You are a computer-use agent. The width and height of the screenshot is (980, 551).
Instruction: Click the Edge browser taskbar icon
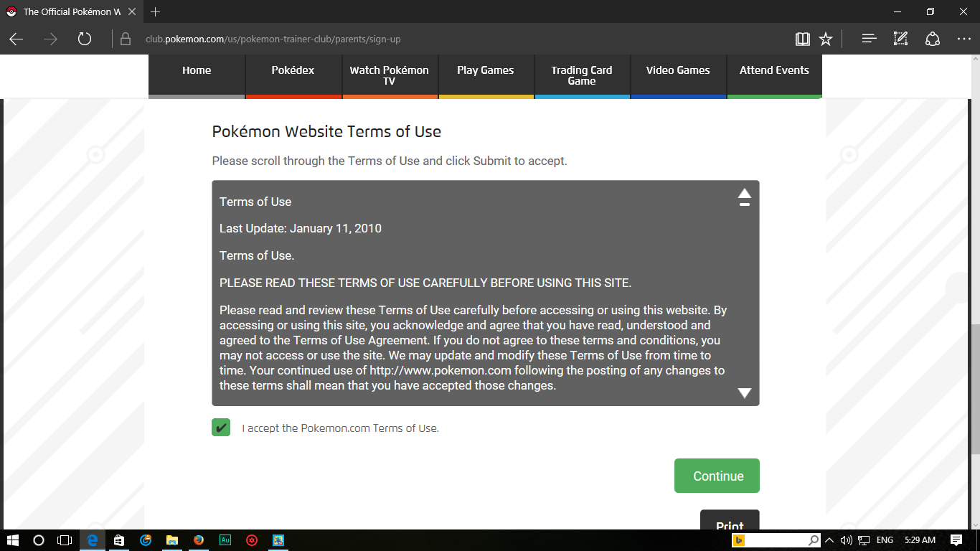(92, 540)
